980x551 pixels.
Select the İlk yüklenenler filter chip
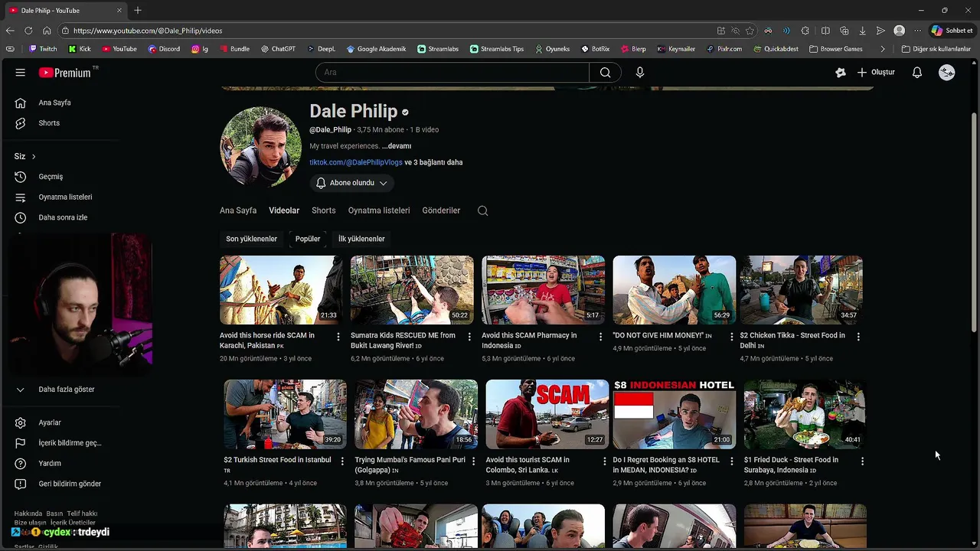(361, 239)
